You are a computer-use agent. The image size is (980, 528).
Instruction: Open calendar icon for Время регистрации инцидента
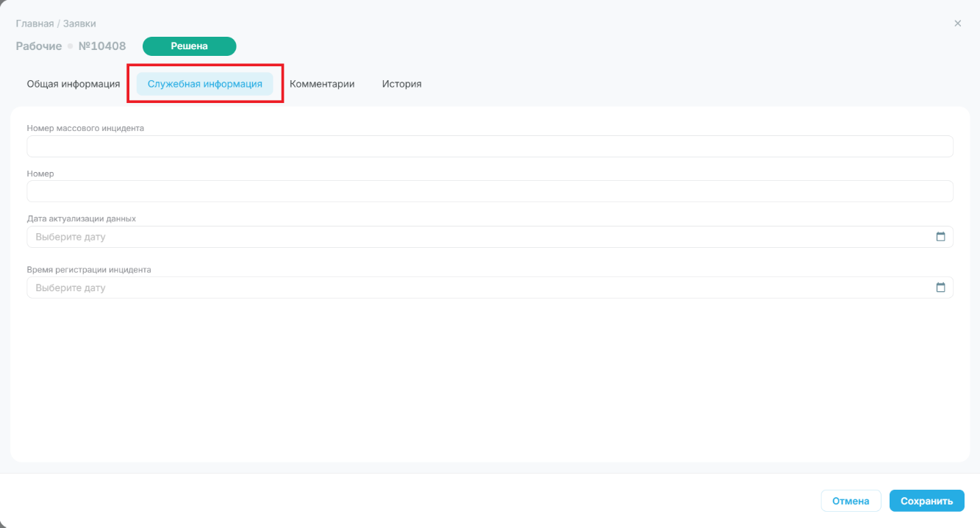[940, 288]
